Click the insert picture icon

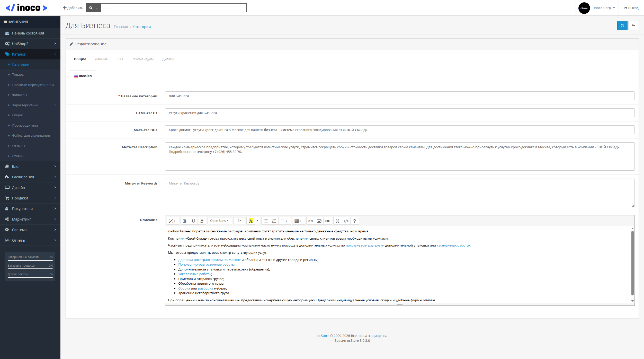(x=319, y=221)
